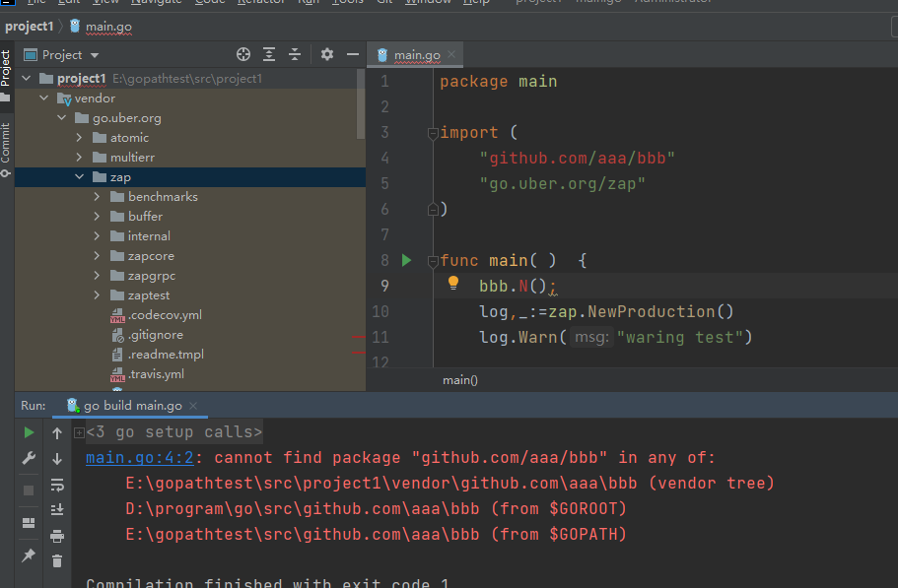The height and width of the screenshot is (588, 898).
Task: Expand the multierr folder
Action: [80, 158]
